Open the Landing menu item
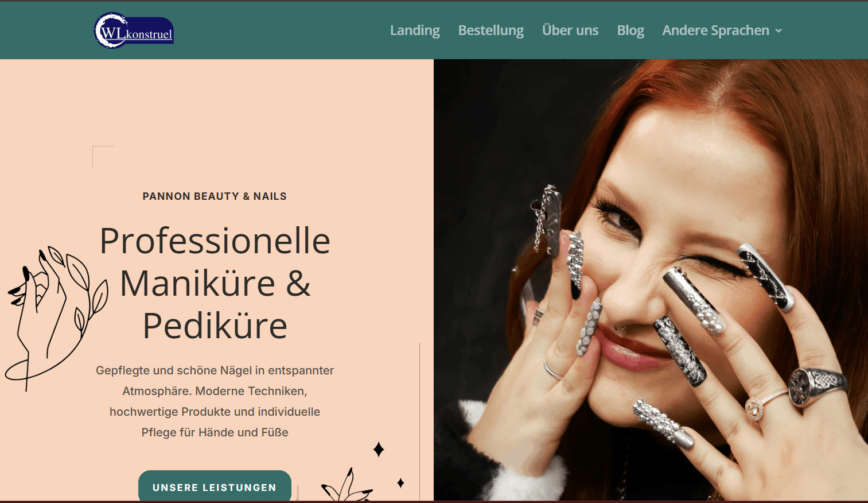 [x=415, y=30]
